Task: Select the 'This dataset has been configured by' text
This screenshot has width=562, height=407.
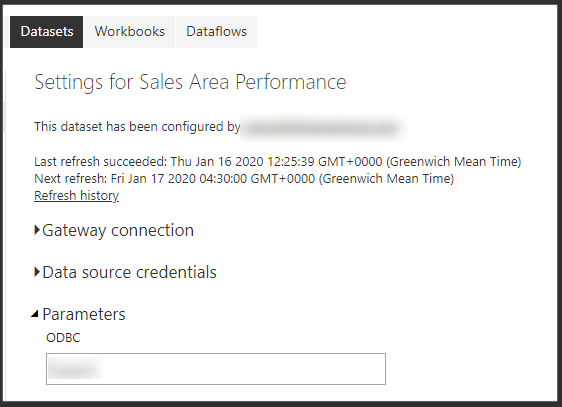Action: 137,127
